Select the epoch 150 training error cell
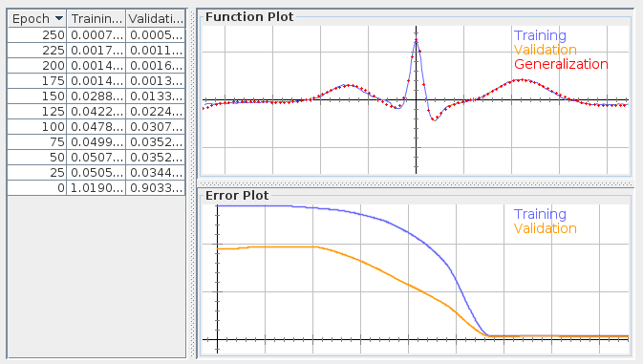643x364 pixels. point(96,96)
